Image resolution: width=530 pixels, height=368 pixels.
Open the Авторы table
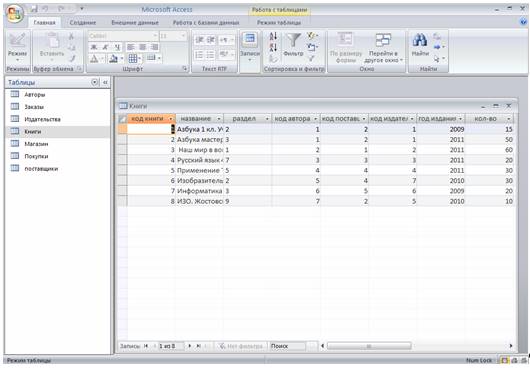(x=57, y=95)
